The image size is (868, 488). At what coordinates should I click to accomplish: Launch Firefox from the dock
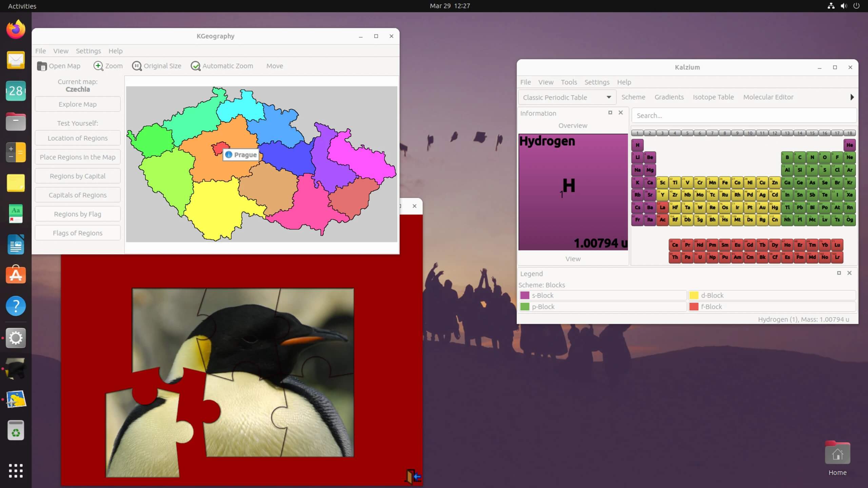(x=16, y=29)
